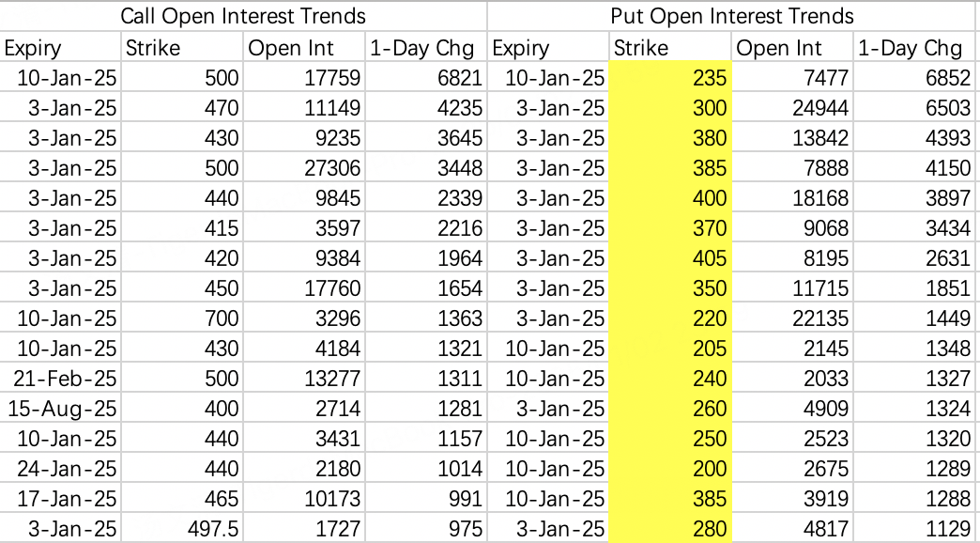
Task: Click the Put Open Interest Trends header
Action: (732, 16)
